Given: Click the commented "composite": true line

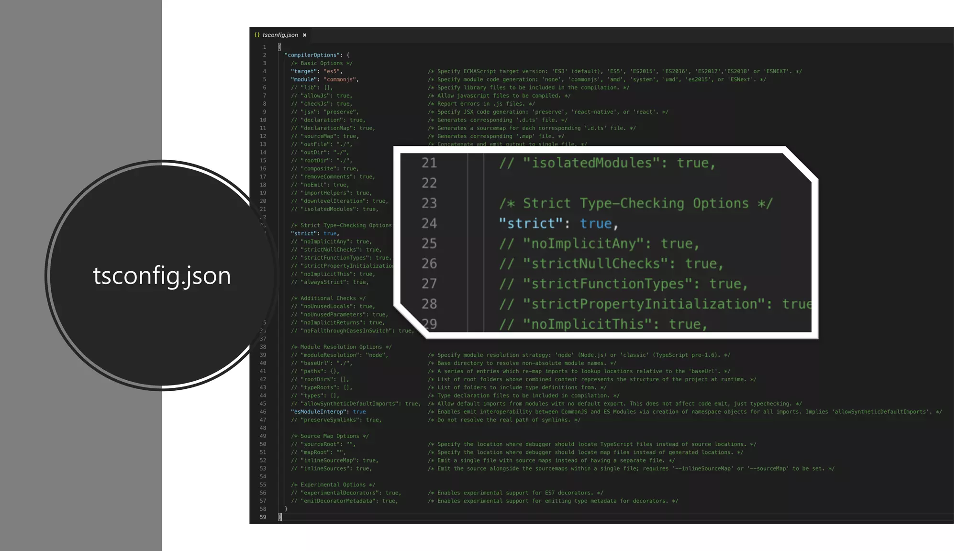Looking at the screenshot, I should click(325, 169).
